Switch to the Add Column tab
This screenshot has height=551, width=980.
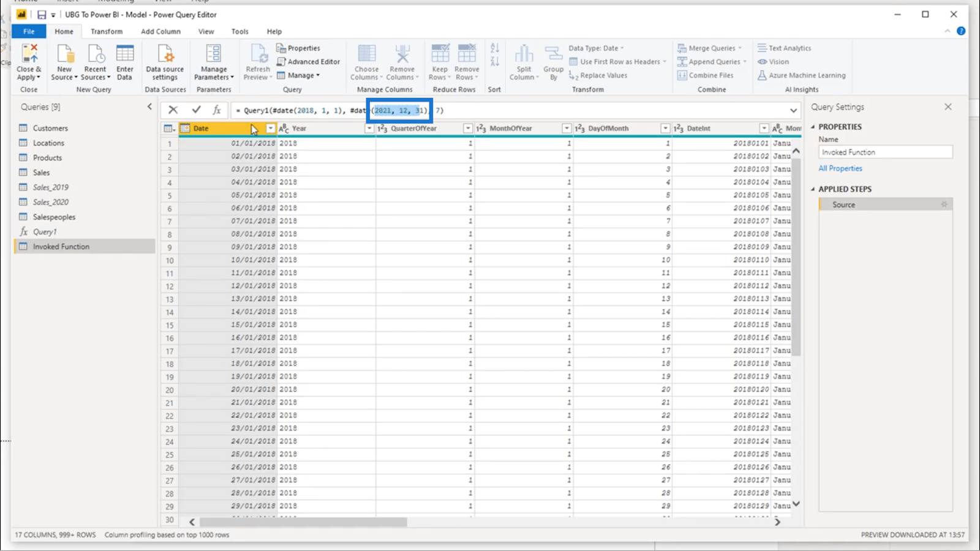coord(160,31)
